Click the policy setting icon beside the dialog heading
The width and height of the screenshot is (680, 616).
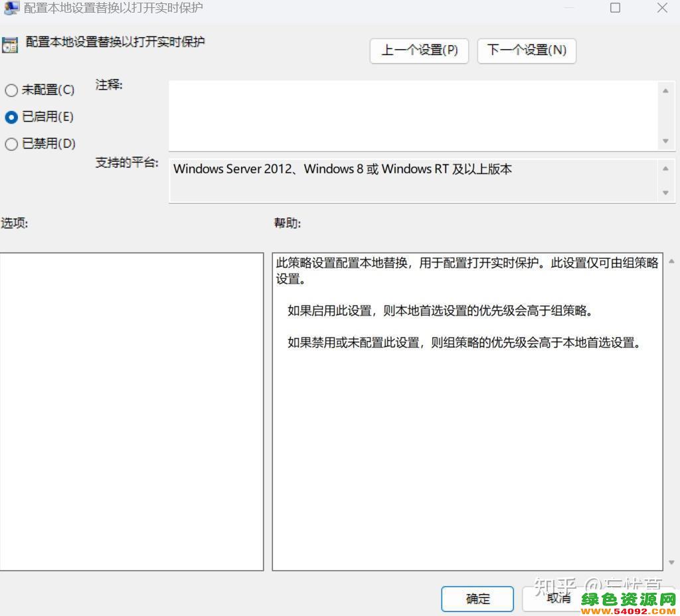click(10, 44)
